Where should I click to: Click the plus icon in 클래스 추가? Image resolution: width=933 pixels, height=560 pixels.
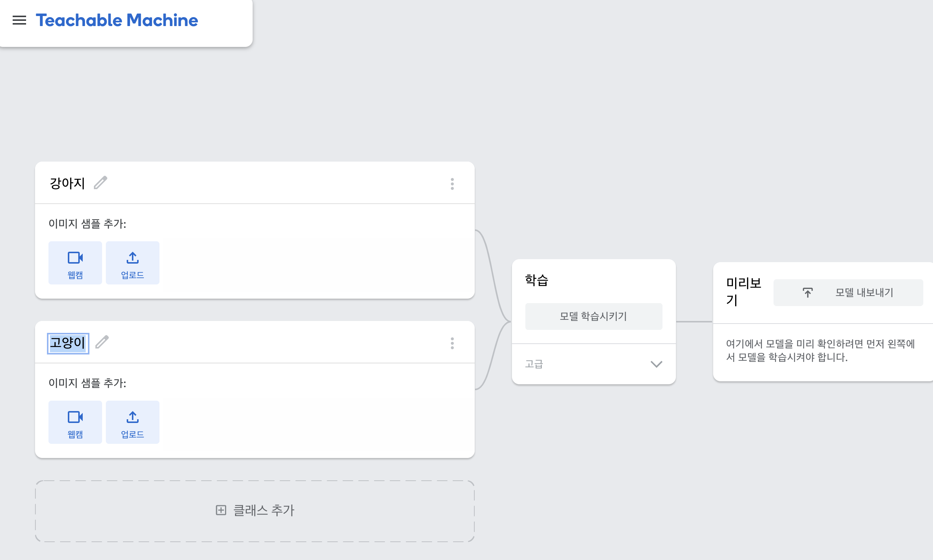click(221, 510)
